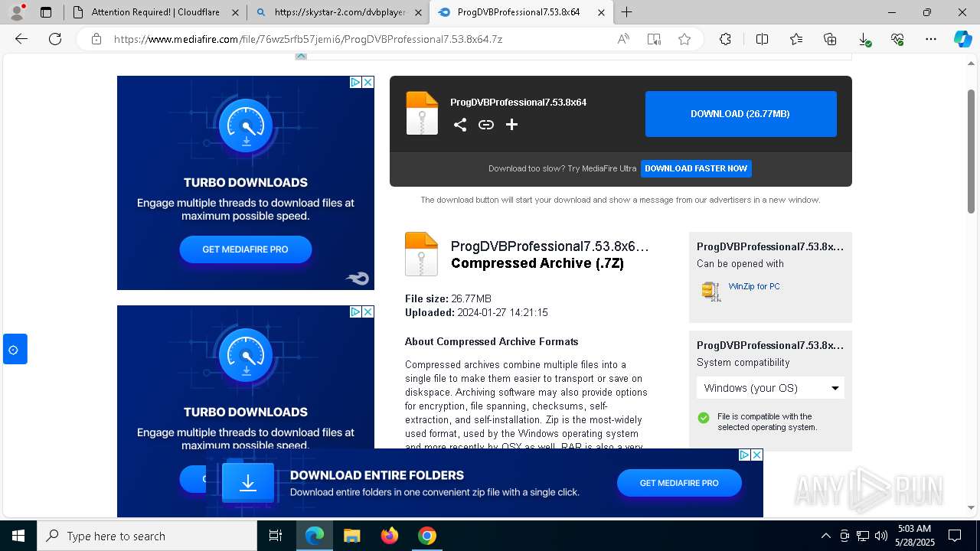Click the volume icon in system tray
980x551 pixels.
click(x=880, y=536)
